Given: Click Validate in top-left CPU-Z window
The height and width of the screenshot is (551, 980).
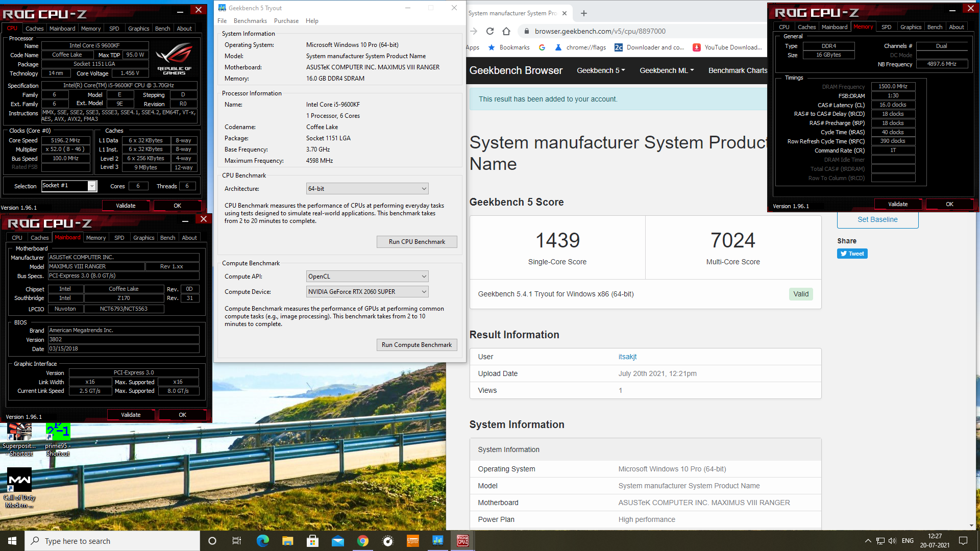Looking at the screenshot, I should pyautogui.click(x=126, y=206).
